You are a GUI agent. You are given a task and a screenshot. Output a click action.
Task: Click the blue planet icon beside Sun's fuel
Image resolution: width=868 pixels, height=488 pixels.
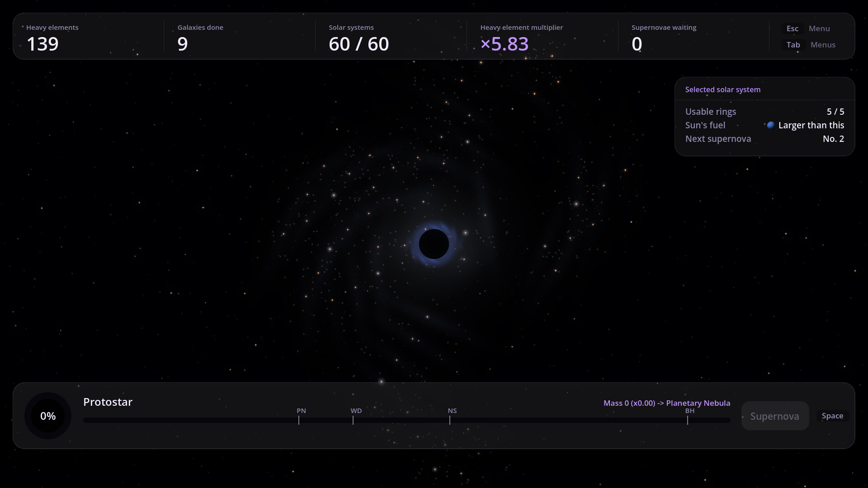pos(771,125)
